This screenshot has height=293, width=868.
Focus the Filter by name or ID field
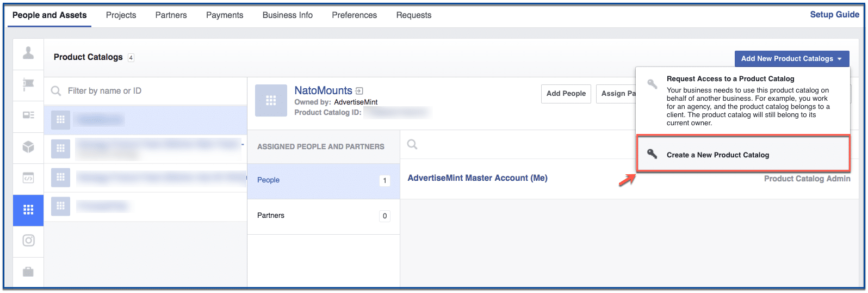pos(146,91)
